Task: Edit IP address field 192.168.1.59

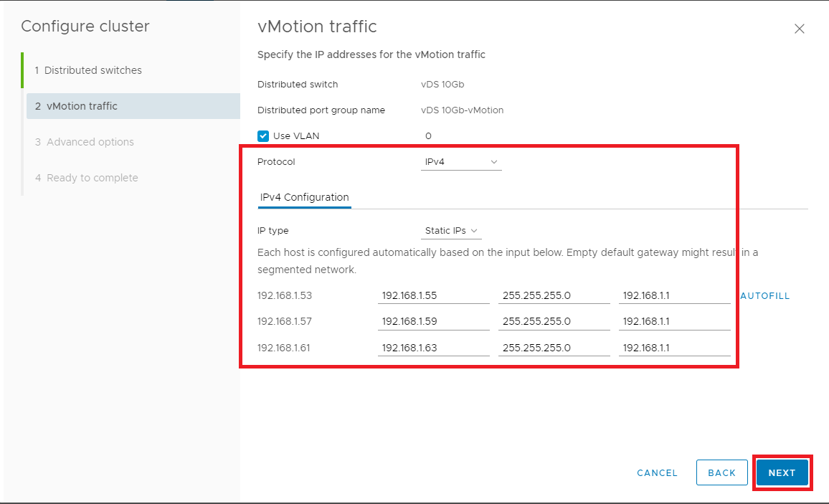Action: pyautogui.click(x=433, y=322)
